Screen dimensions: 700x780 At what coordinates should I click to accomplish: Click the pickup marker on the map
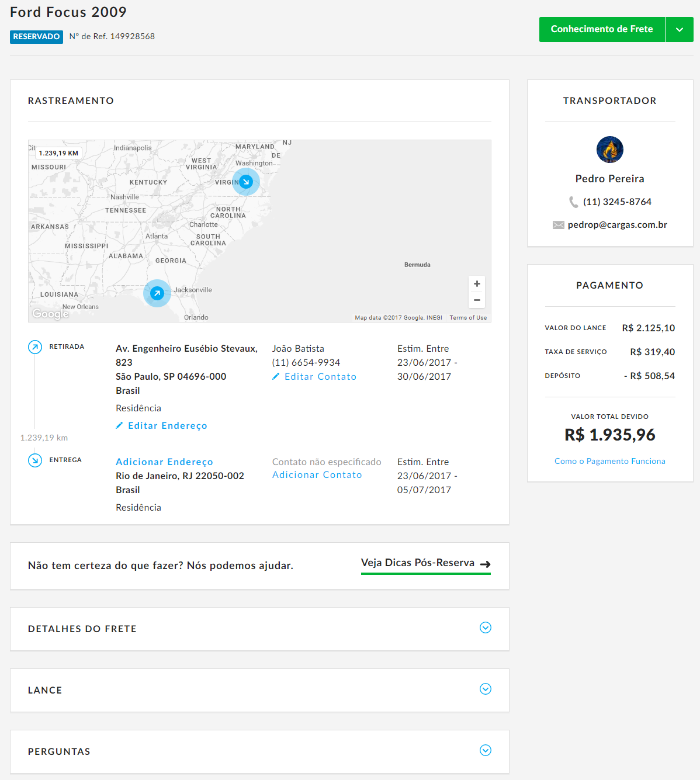(x=157, y=293)
